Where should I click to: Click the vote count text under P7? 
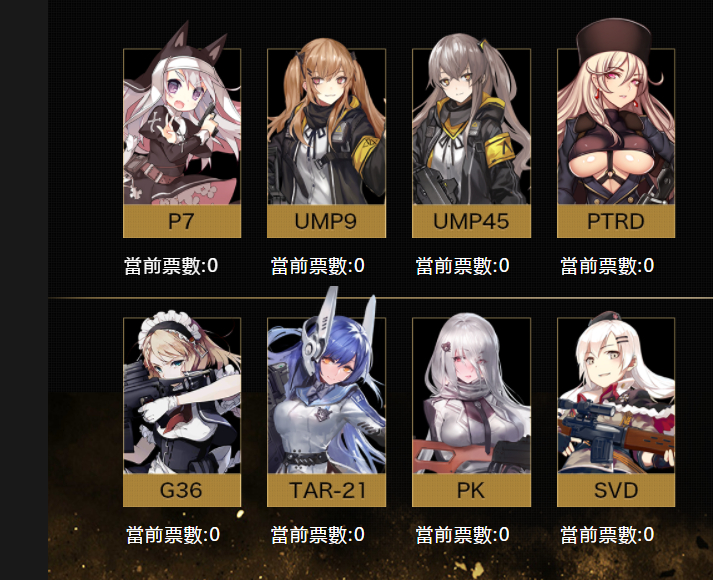[x=171, y=266]
